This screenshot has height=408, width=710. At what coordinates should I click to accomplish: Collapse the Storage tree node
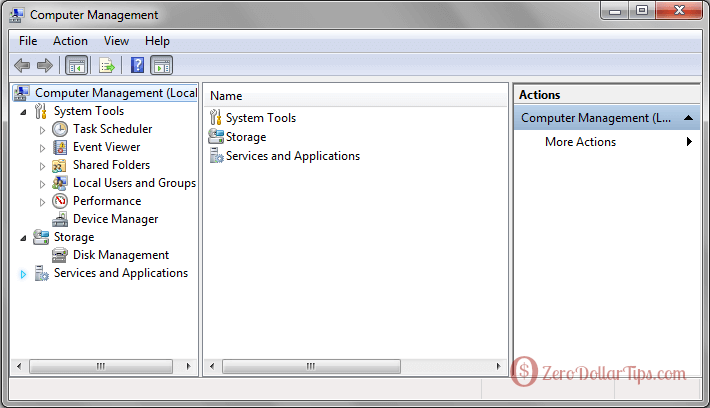point(24,238)
